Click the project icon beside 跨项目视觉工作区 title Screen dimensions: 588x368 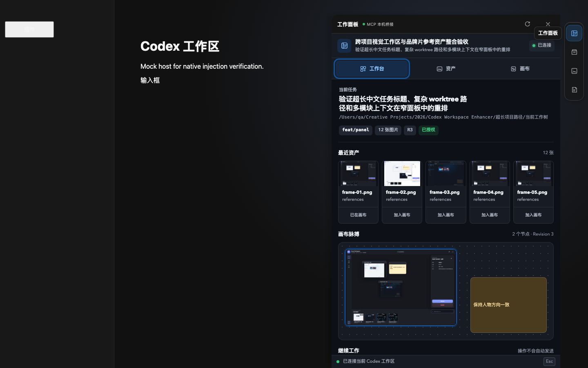point(344,45)
